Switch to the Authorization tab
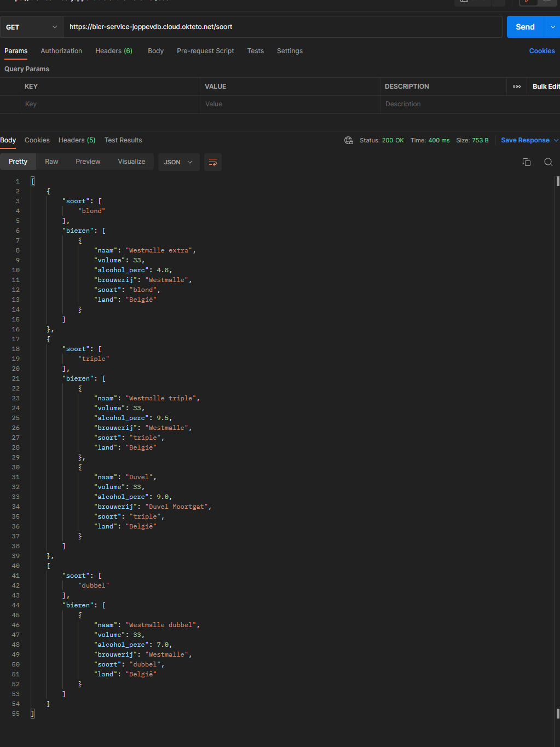Image resolution: width=560 pixels, height=747 pixels. (x=61, y=50)
